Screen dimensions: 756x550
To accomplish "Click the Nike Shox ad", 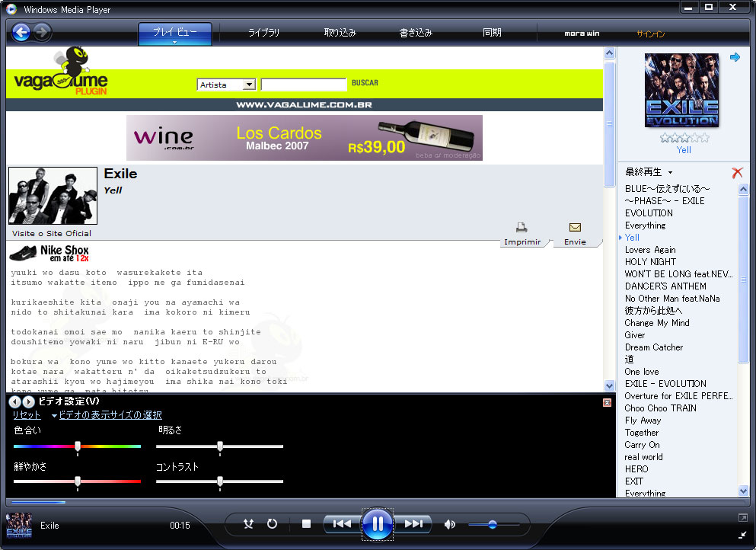I will pyautogui.click(x=49, y=253).
